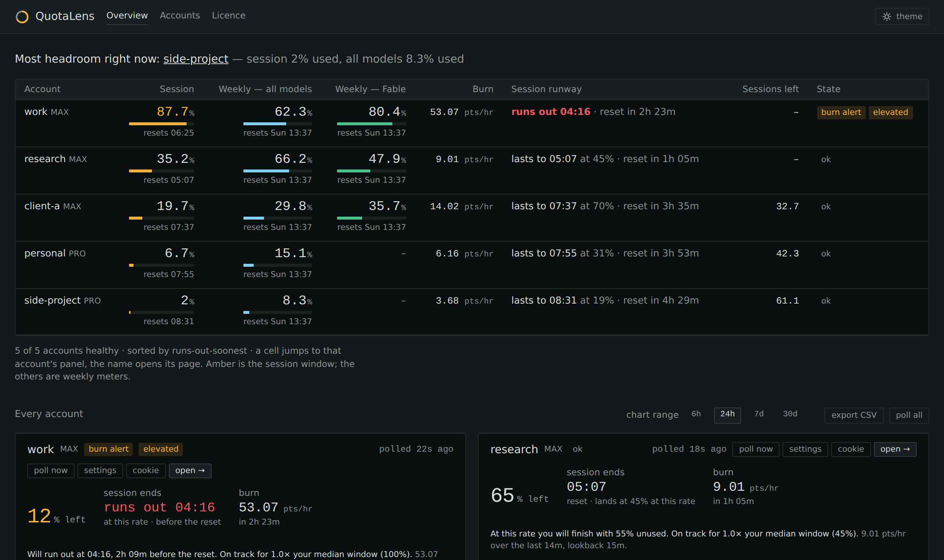Click the poll all button
The image size is (944, 560).
click(x=909, y=415)
